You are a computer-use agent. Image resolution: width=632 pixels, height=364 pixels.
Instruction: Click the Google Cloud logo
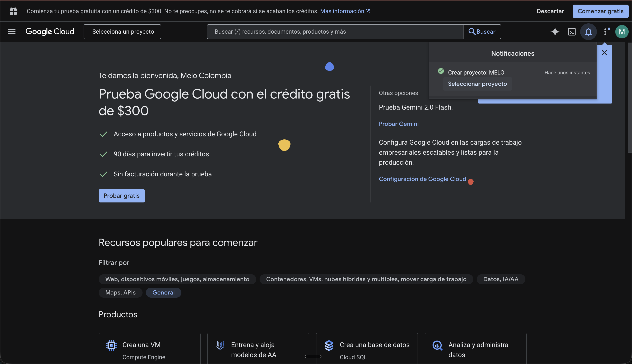click(50, 32)
